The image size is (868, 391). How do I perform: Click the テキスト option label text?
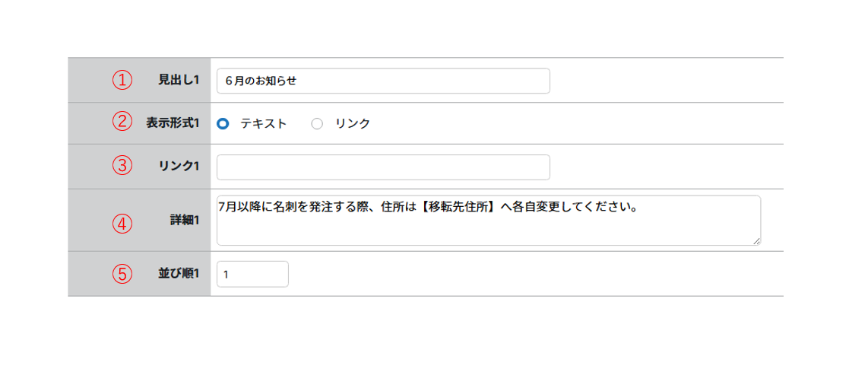[264, 124]
